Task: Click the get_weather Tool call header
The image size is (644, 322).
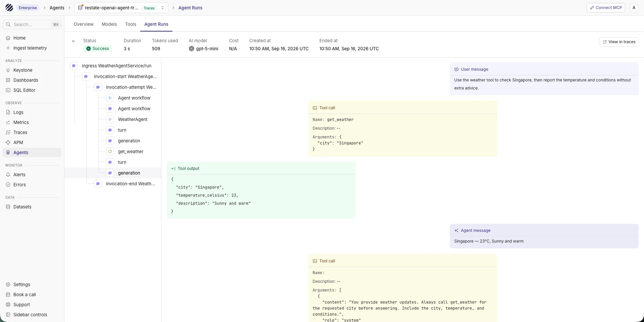Action: point(402,108)
